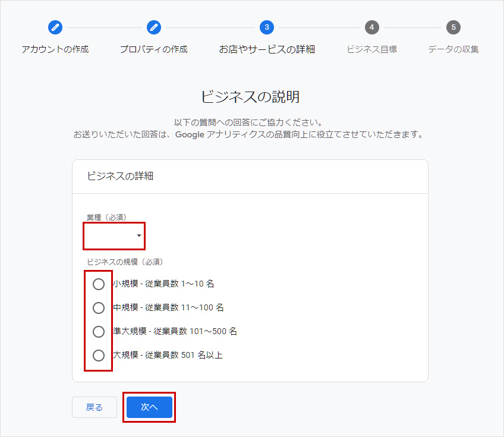The image size is (504, 437).
Task: Click the step 1 pencil icon in the stepper
Action: [x=55, y=27]
